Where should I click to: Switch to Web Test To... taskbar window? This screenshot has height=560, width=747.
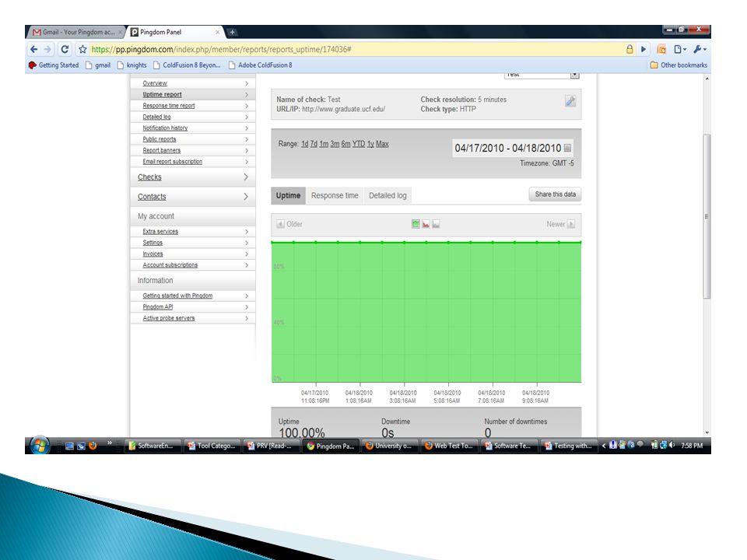click(449, 446)
